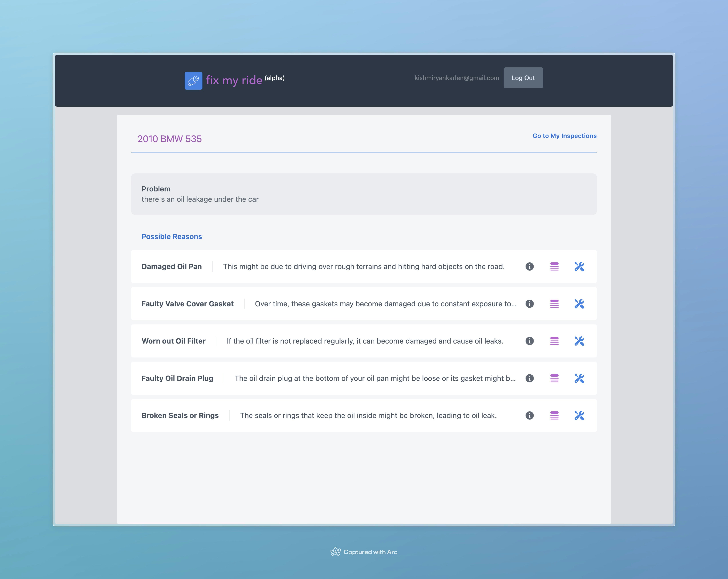Click info icon for Faulty Oil Drain Plug
This screenshot has height=579, width=728.
tap(529, 378)
